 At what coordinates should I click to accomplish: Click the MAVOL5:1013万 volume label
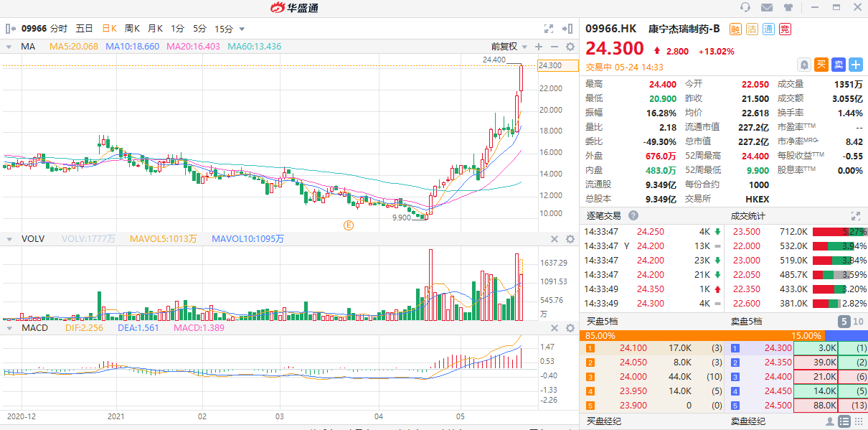164,239
